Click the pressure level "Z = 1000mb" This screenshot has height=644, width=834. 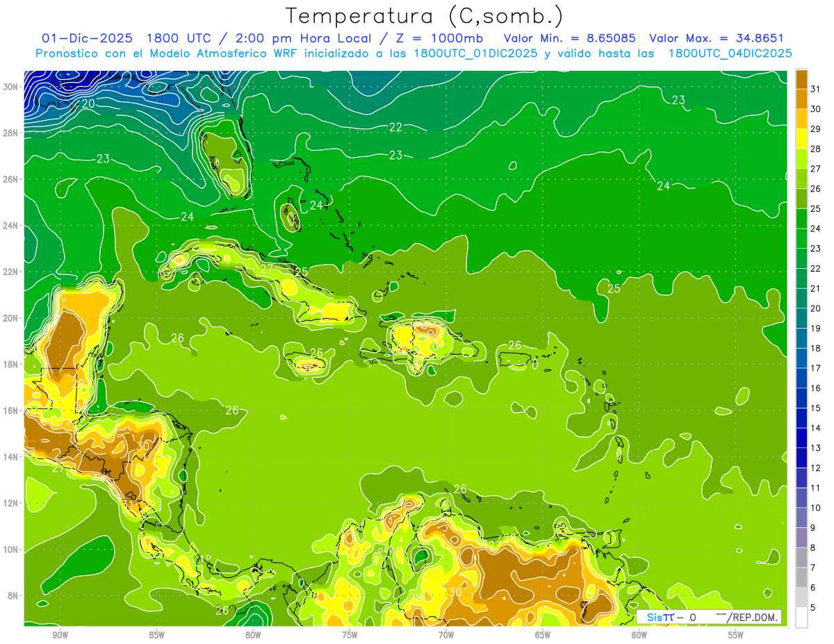tap(440, 38)
